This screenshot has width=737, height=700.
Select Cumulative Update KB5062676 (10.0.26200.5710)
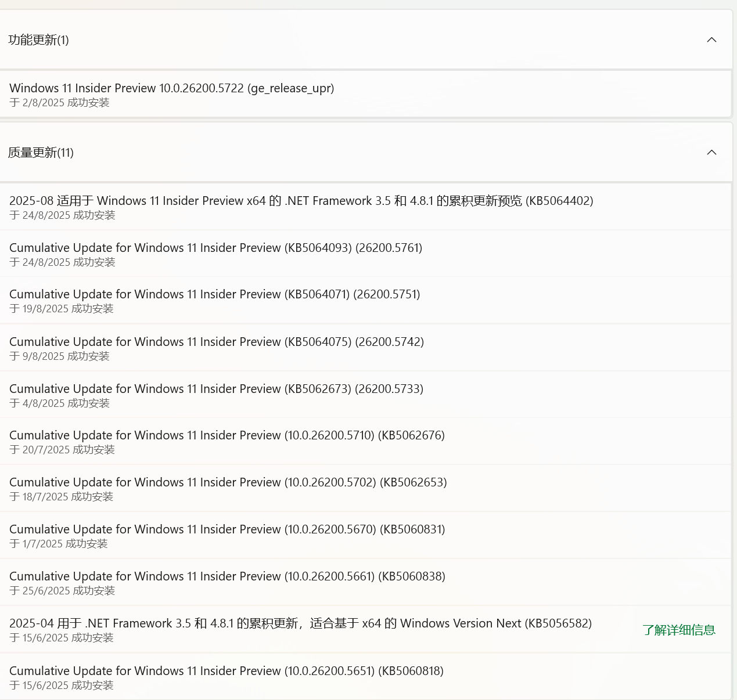[365, 441]
